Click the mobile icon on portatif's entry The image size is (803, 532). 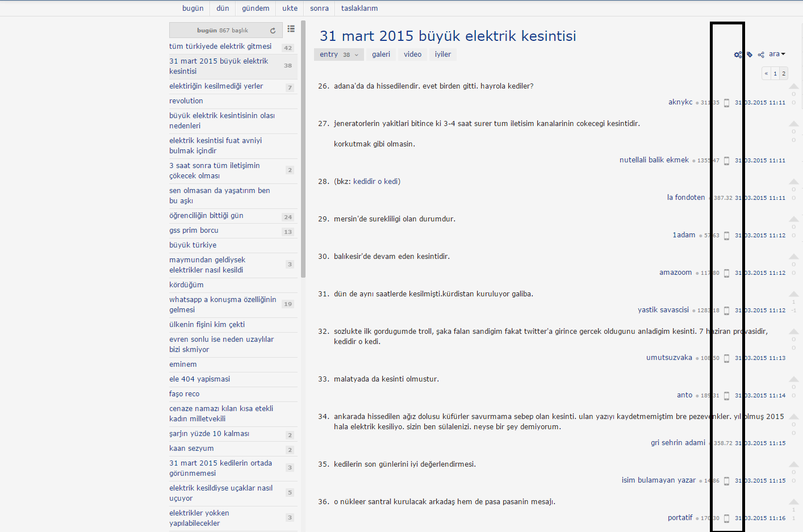coord(726,518)
